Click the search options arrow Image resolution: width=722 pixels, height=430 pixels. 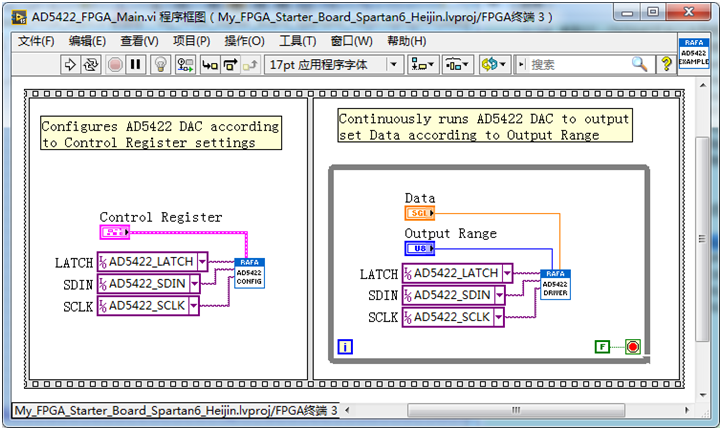[x=521, y=64]
